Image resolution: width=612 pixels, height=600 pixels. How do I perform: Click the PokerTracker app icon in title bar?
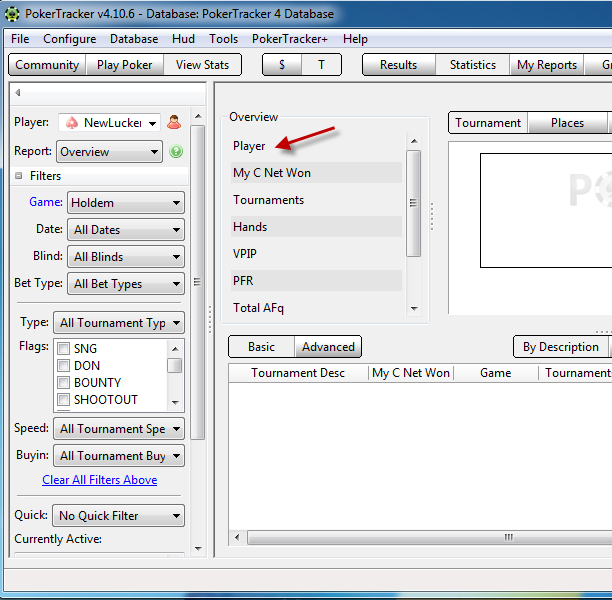[12, 14]
